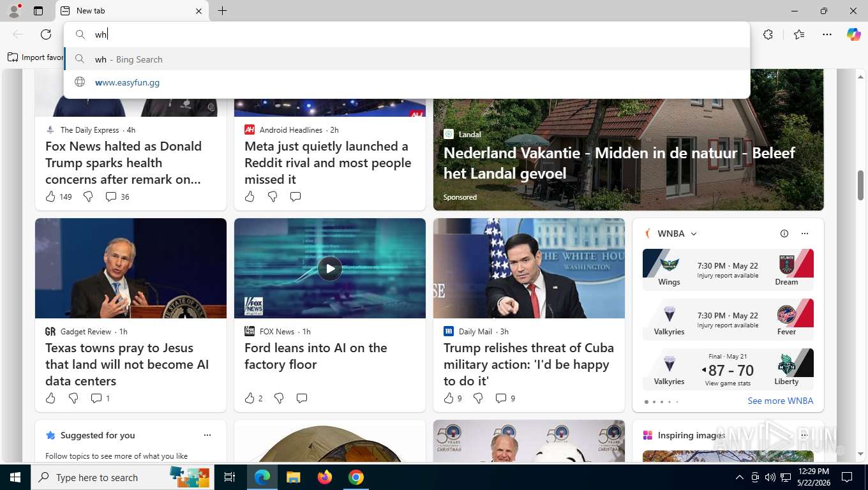868x490 pixels.
Task: Show hidden system tray icons
Action: [740, 477]
